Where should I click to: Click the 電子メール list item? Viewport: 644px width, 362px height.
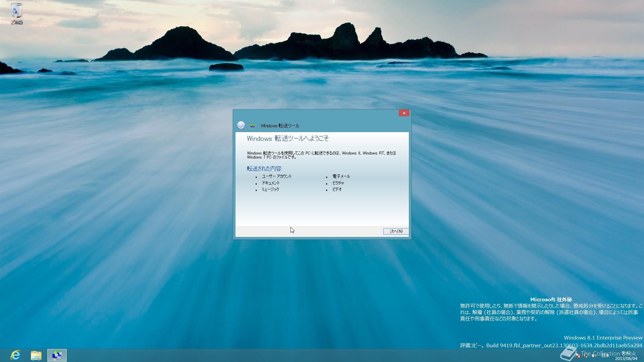[341, 176]
